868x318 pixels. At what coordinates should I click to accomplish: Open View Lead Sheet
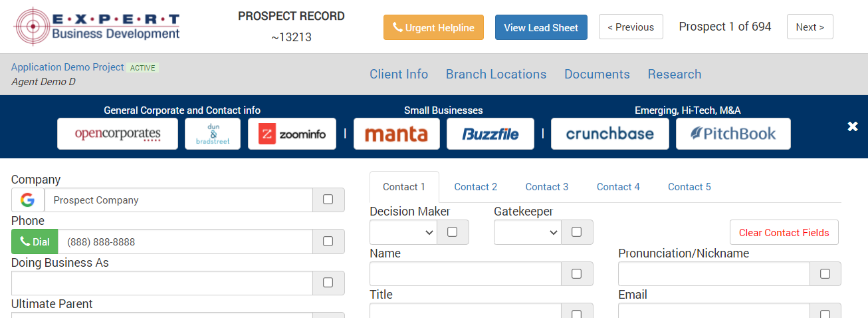pyautogui.click(x=541, y=27)
